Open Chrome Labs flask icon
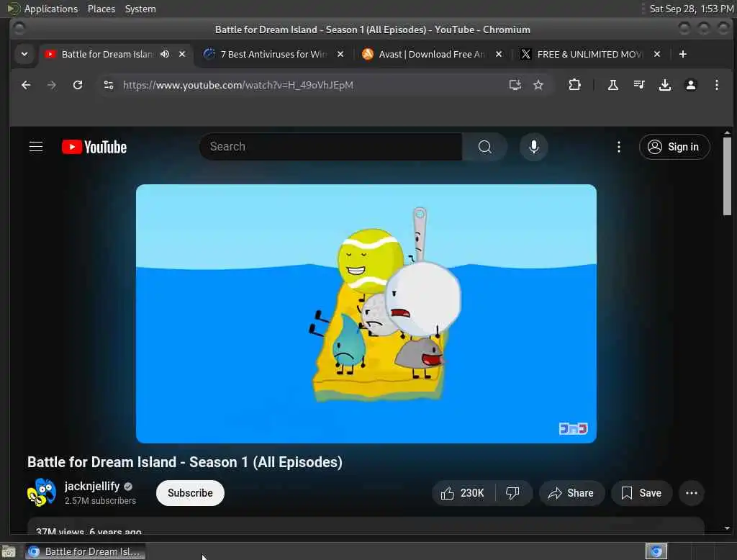Image resolution: width=737 pixels, height=560 pixels. [613, 85]
